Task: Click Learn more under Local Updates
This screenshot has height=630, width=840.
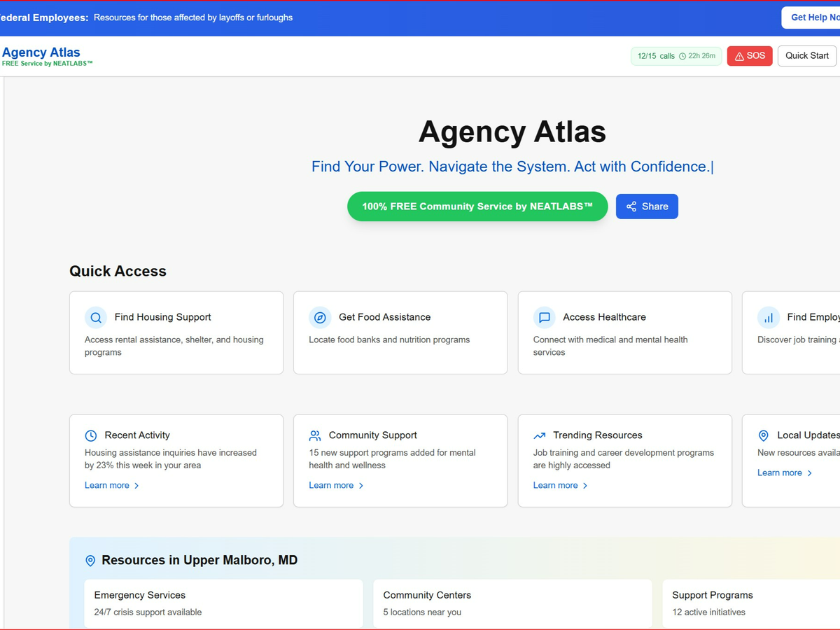Action: (780, 472)
